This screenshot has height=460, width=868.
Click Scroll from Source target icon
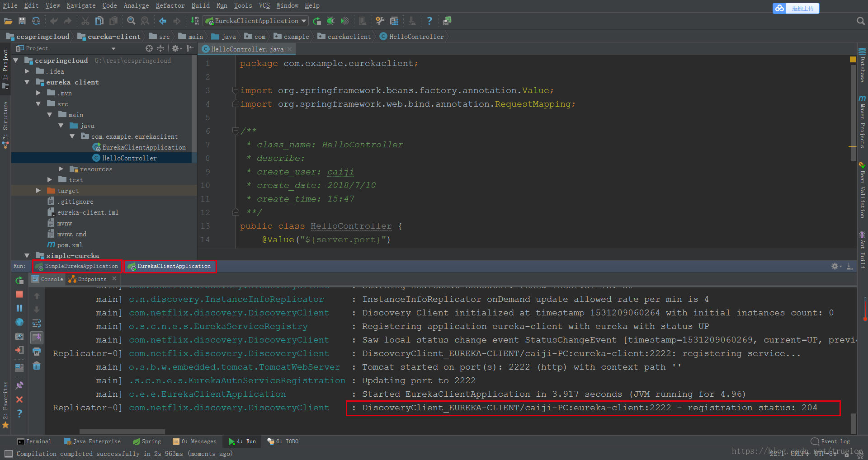(x=149, y=48)
